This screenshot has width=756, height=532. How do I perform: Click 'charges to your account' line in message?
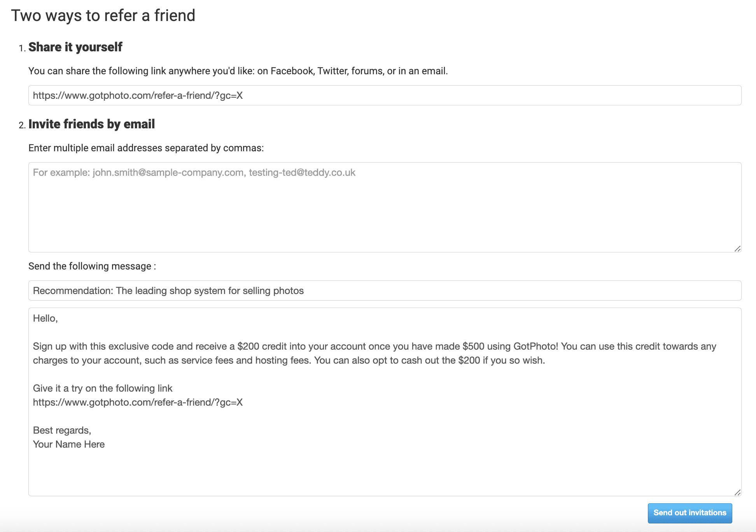pyautogui.click(x=289, y=360)
